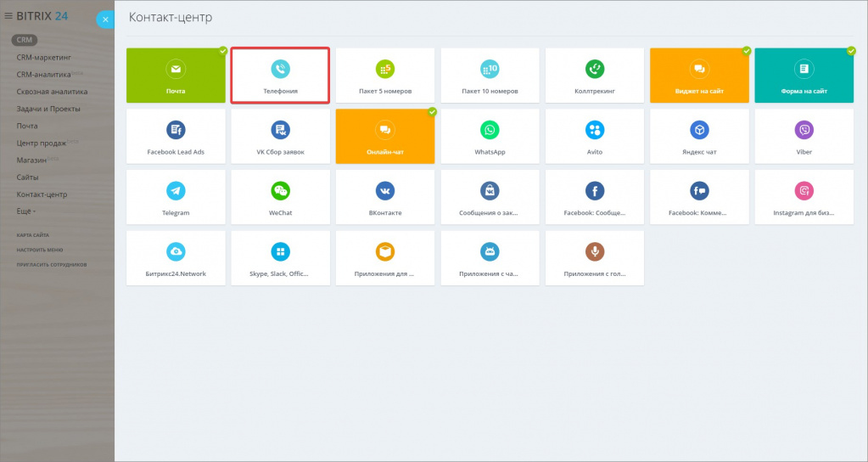Open Виджет на сайт tile
Viewport: 868px width, 462px height.
[x=699, y=76]
